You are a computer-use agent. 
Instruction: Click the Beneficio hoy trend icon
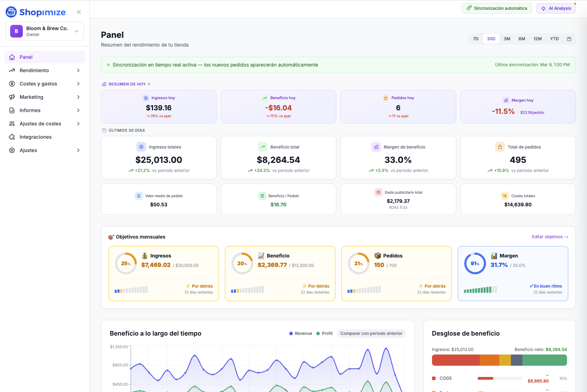pos(265,98)
